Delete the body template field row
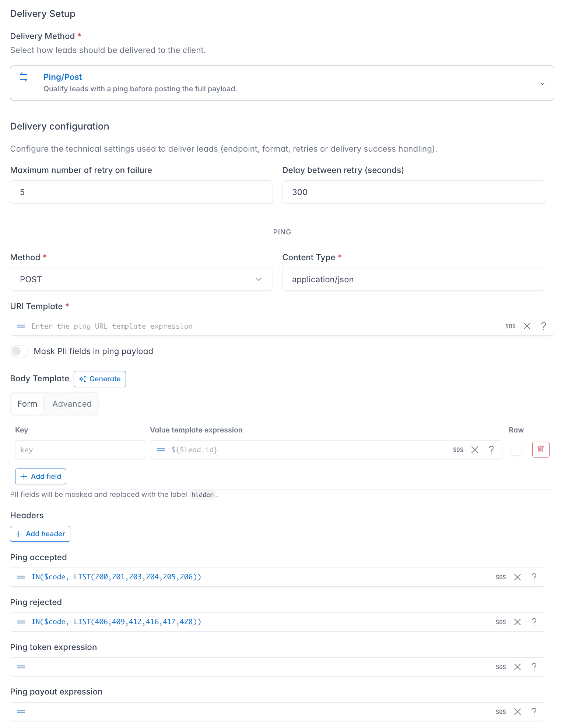Viewport: 565px width, 728px height. 541,449
